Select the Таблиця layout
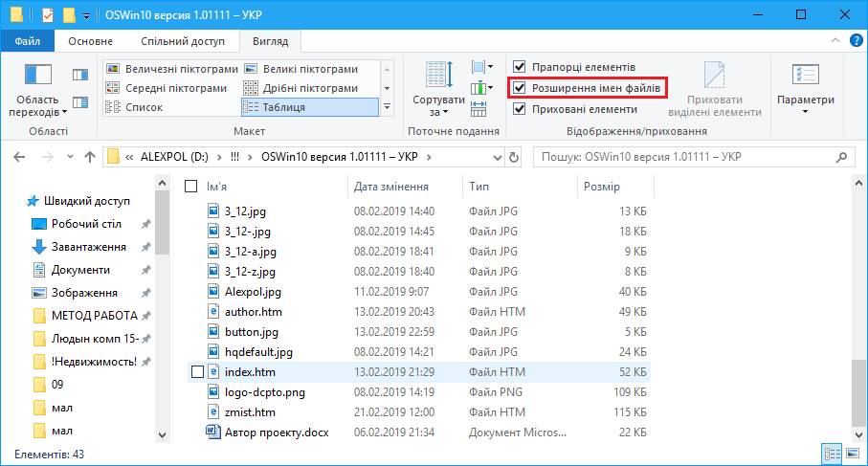The height and width of the screenshot is (466, 868). pyautogui.click(x=309, y=107)
